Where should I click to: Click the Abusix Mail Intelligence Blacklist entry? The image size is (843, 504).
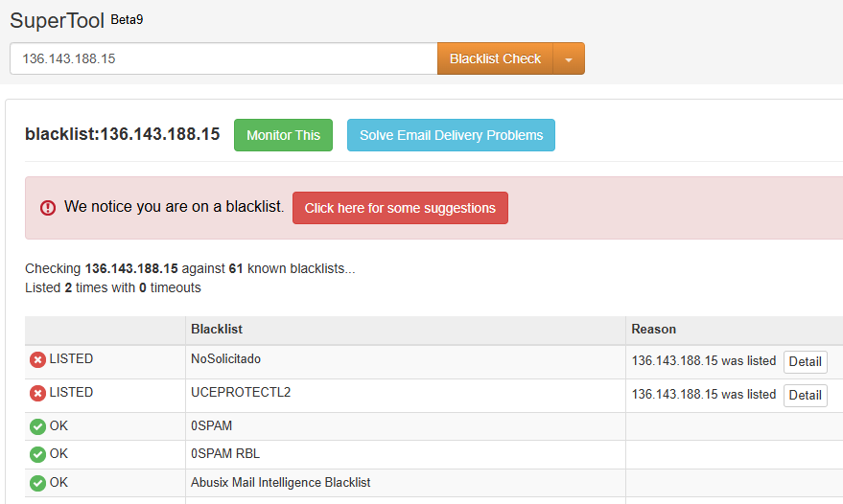coord(280,483)
